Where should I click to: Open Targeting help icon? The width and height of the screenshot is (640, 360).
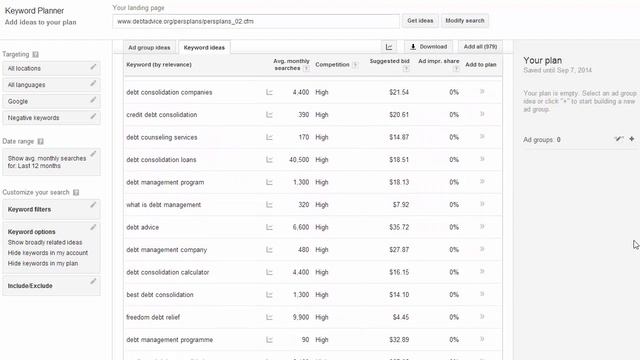(36, 54)
